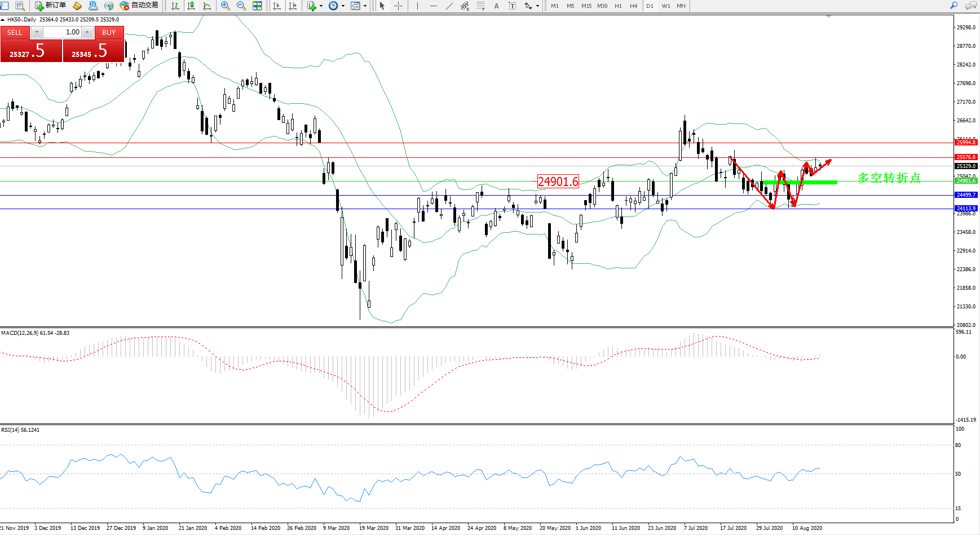Select the crosshair tool

pos(398,6)
